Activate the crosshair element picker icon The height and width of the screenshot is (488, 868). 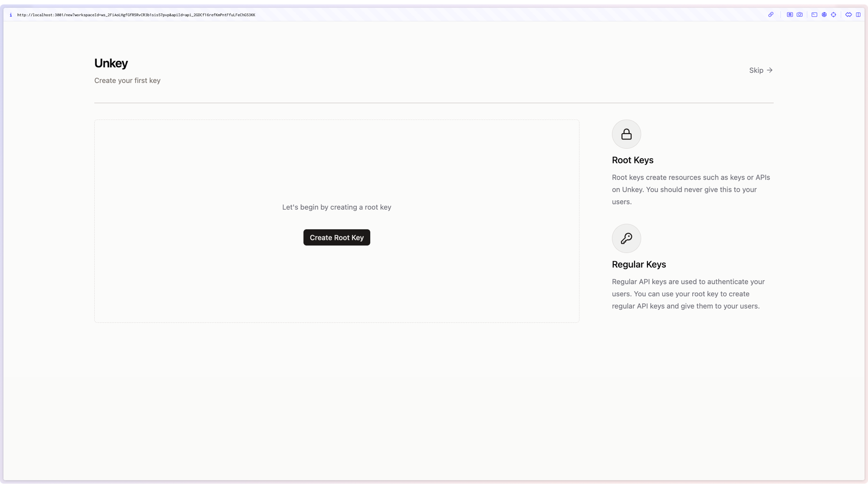[x=834, y=15]
